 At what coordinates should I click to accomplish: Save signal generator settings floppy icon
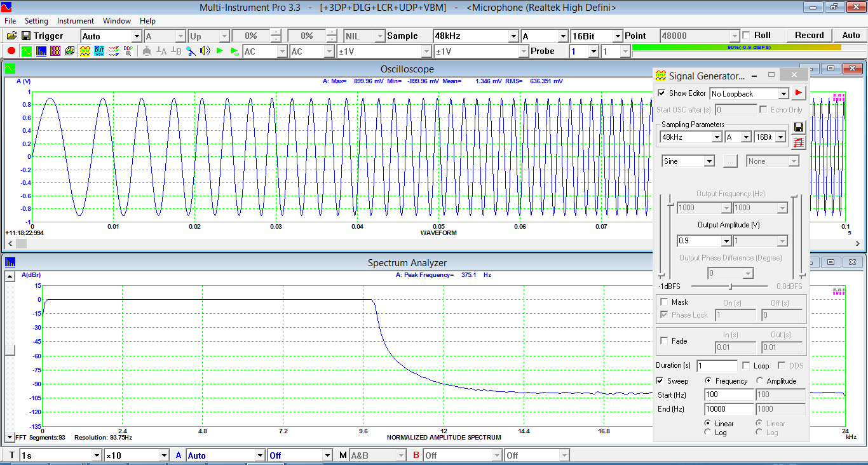[799, 126]
